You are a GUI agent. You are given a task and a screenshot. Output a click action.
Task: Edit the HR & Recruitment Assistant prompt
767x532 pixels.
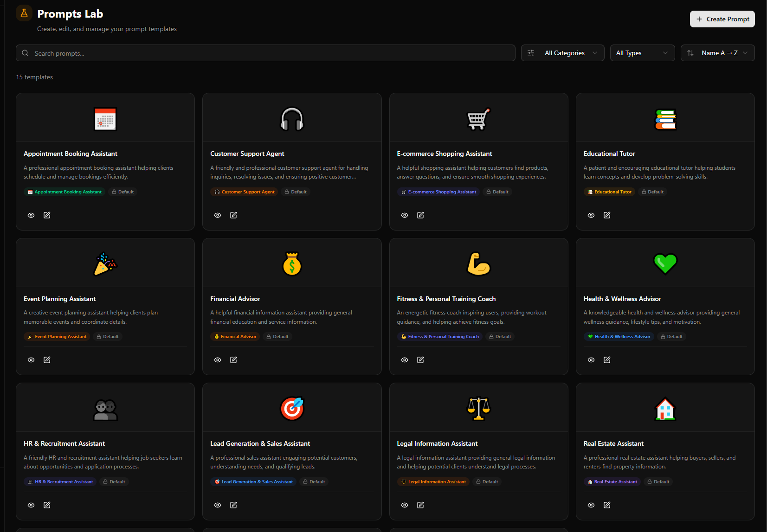47,505
